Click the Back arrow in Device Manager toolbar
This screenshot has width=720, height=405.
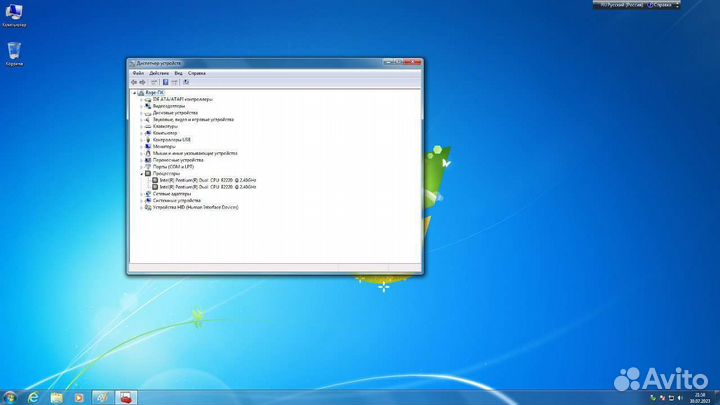[x=133, y=82]
